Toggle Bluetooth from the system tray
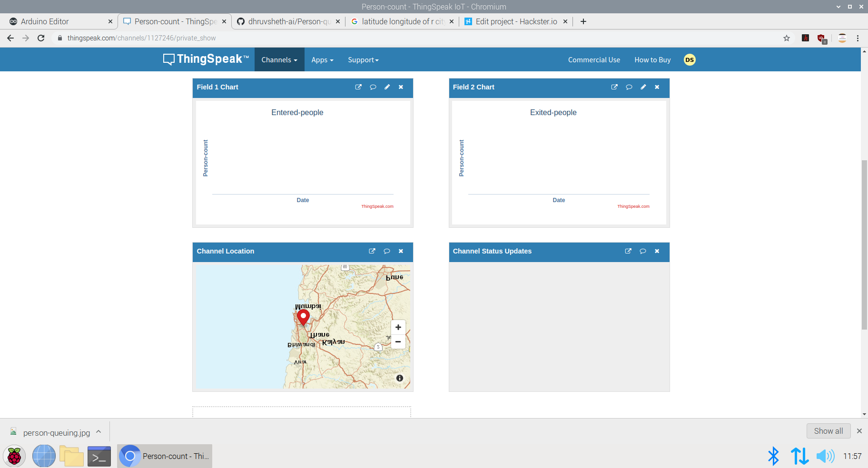868x468 pixels. point(773,456)
